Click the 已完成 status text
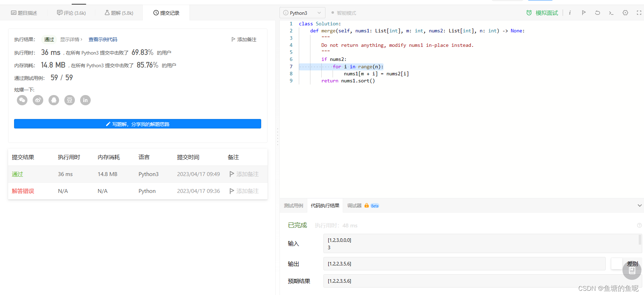The width and height of the screenshot is (644, 295). point(297,225)
